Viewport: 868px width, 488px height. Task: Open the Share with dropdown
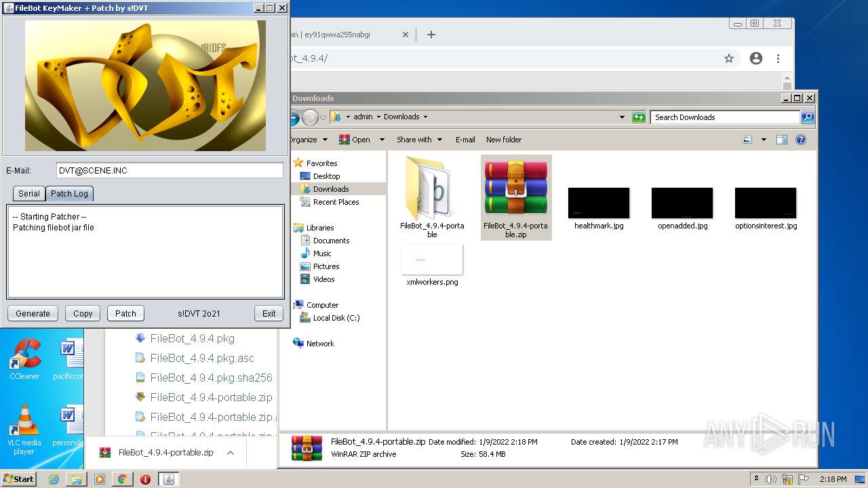[x=419, y=140]
